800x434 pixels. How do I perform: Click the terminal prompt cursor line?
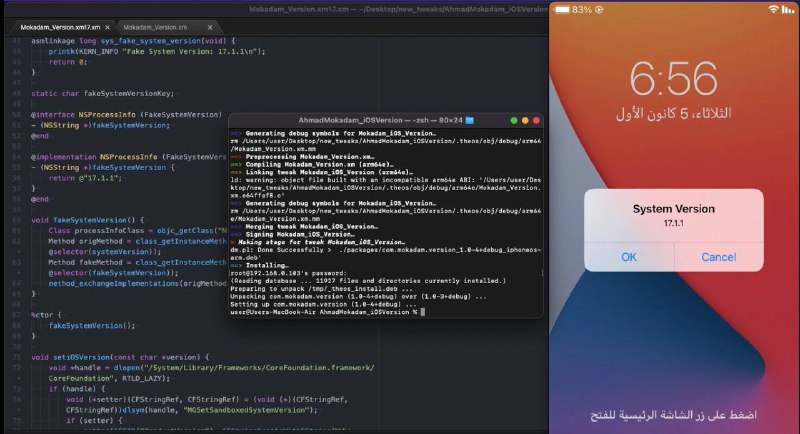click(327, 312)
